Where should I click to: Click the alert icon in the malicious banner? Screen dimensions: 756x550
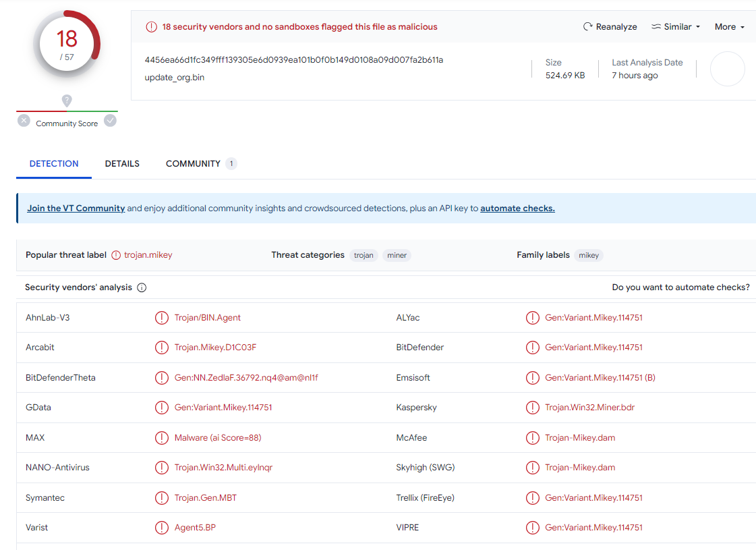pyautogui.click(x=152, y=27)
